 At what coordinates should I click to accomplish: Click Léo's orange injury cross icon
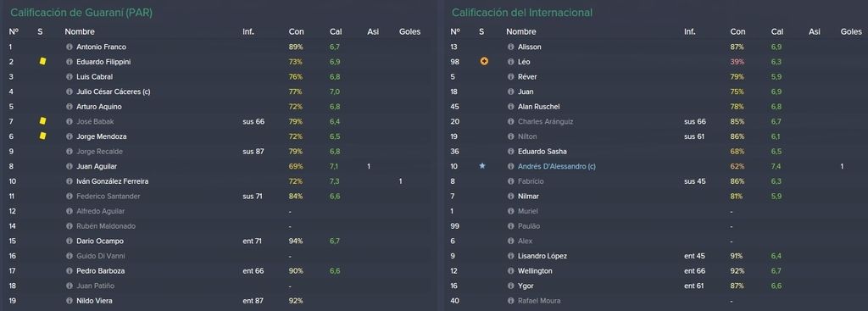click(x=484, y=62)
